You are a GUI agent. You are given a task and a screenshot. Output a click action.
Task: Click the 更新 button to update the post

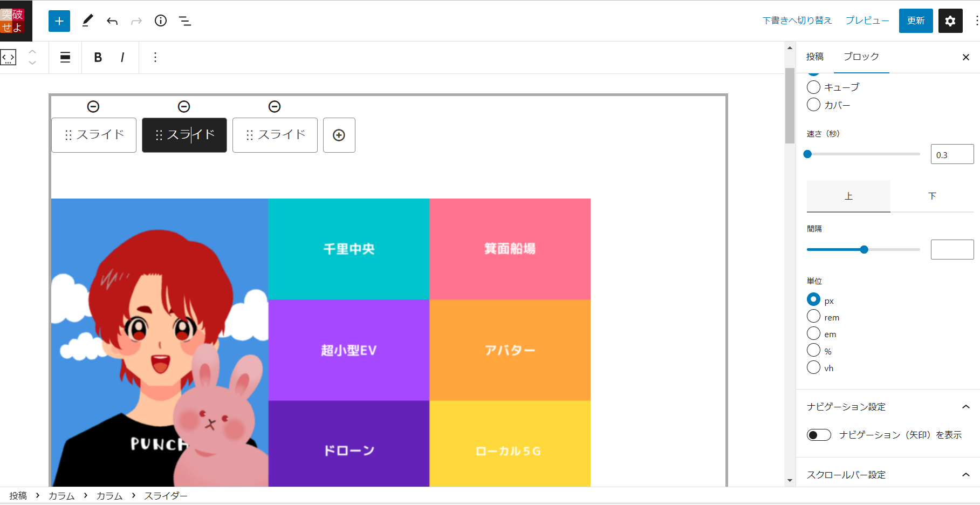[915, 21]
